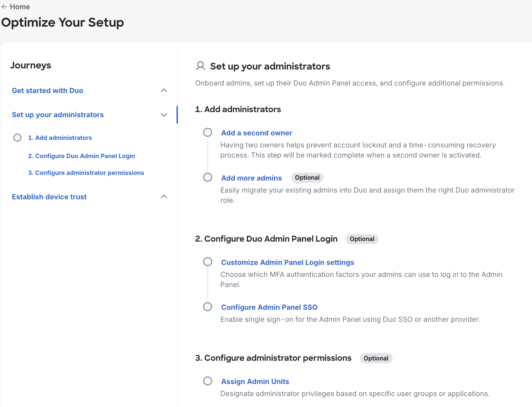Click the back arrow next to Home

click(4, 7)
